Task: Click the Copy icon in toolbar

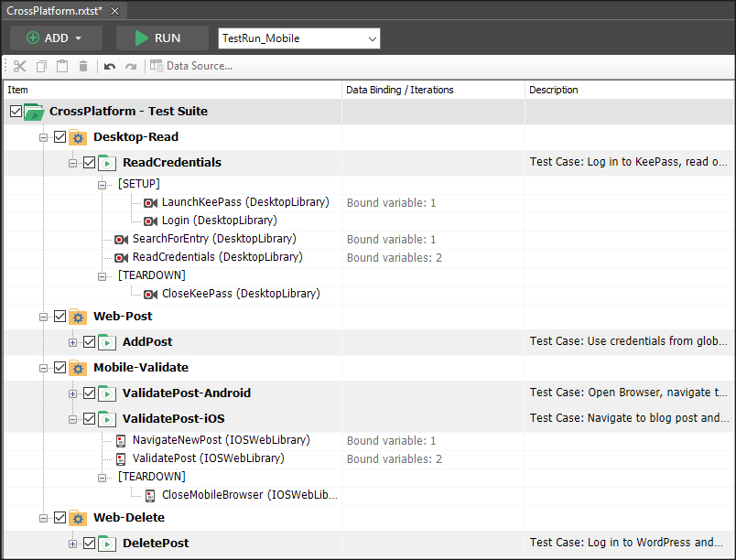Action: (x=41, y=66)
